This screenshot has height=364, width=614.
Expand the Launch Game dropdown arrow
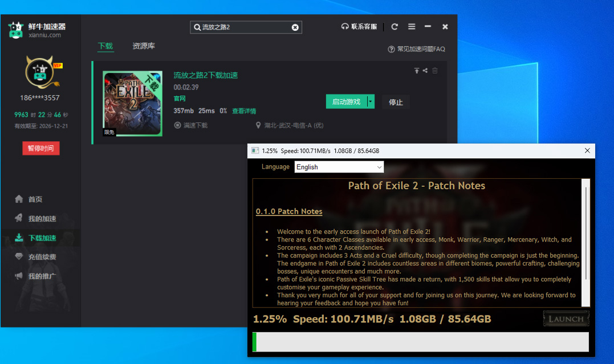(371, 102)
